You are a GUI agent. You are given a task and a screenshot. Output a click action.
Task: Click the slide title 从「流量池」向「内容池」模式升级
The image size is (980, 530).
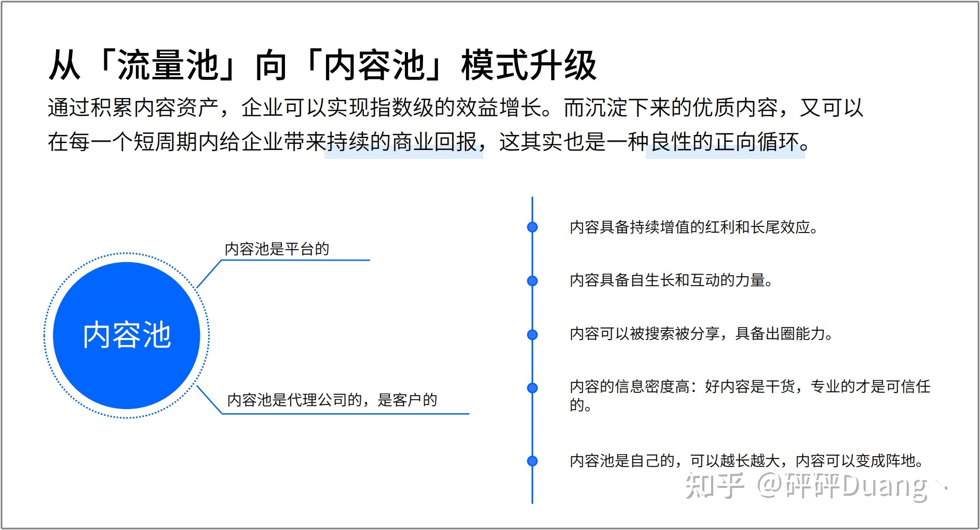tap(322, 65)
